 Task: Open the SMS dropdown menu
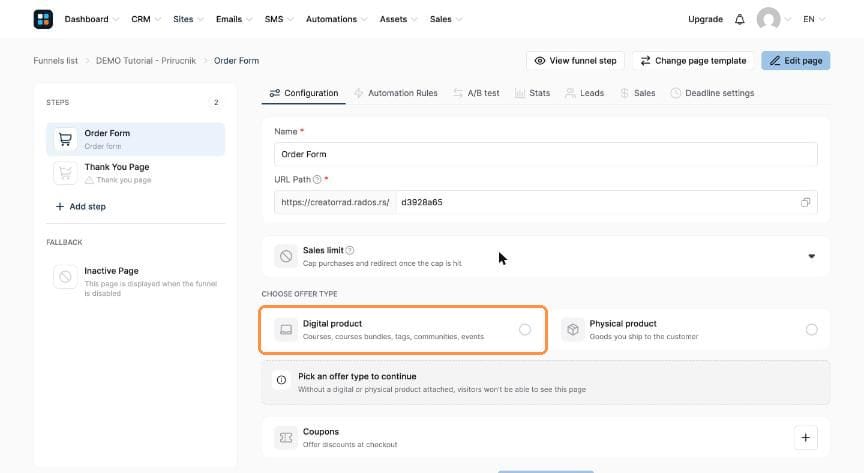tap(278, 19)
